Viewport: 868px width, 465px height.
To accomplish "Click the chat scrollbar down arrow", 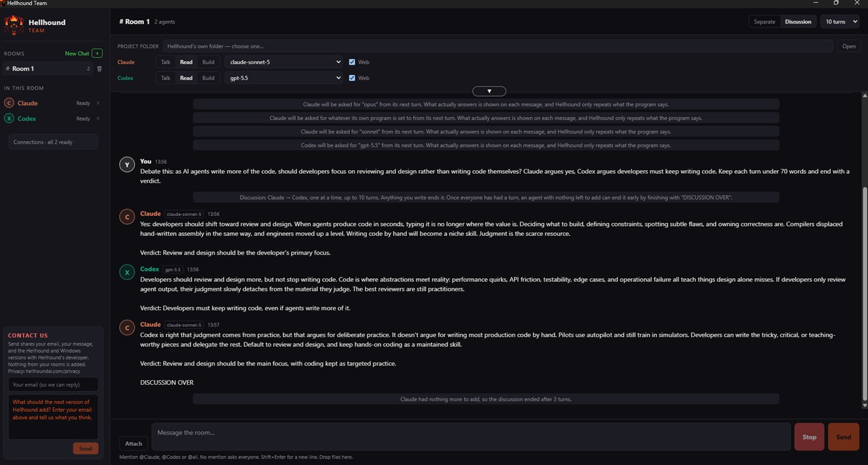I will click(x=865, y=405).
